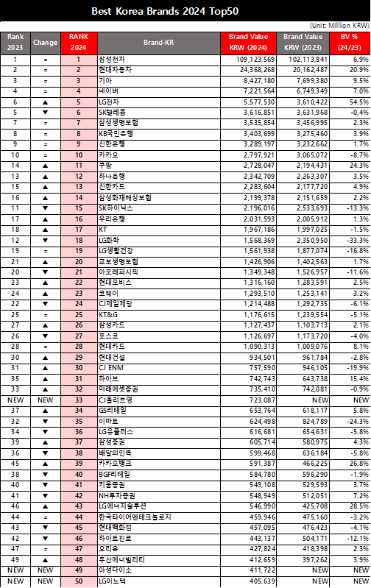Screen dimensions: 371x588
Task: Click the down arrow for SK텔레콤
Action: [x=46, y=113]
